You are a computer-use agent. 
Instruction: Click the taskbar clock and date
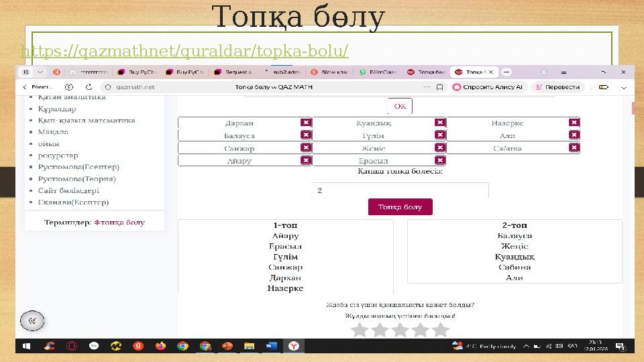[596, 346]
